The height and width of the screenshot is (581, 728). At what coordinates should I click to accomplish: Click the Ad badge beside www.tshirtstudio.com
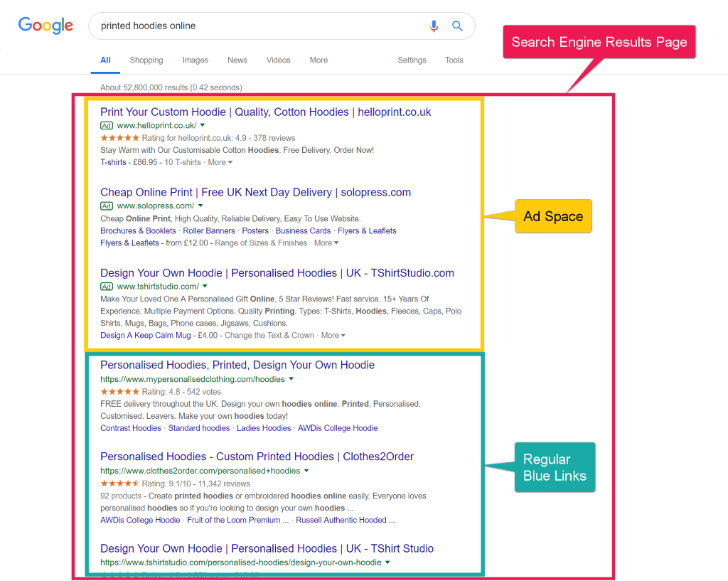coord(107,287)
